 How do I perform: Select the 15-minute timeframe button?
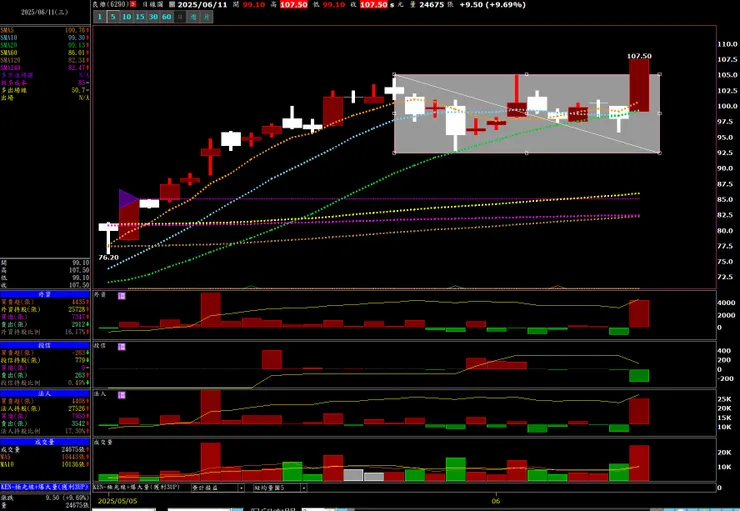(140, 17)
